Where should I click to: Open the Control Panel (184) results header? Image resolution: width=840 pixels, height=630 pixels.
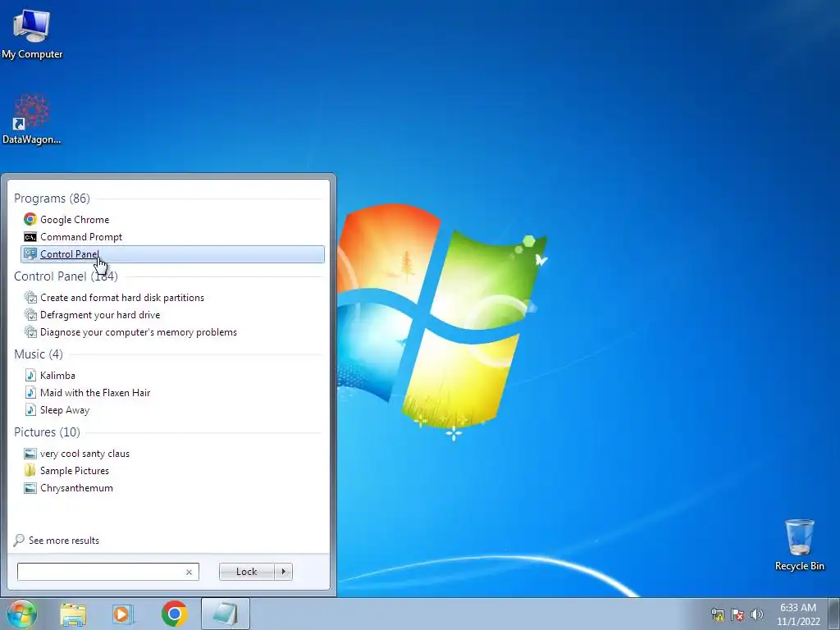[66, 276]
